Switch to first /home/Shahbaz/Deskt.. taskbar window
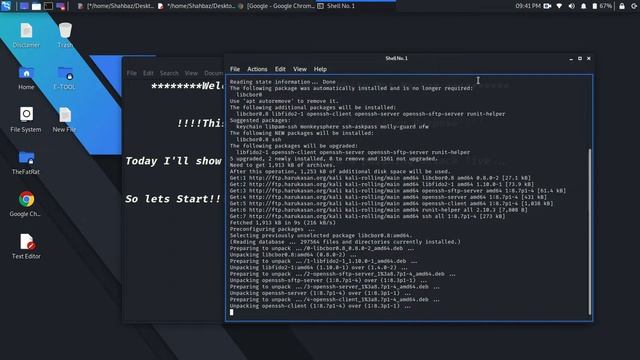Image resolution: width=640 pixels, height=360 pixels. click(x=116, y=6)
